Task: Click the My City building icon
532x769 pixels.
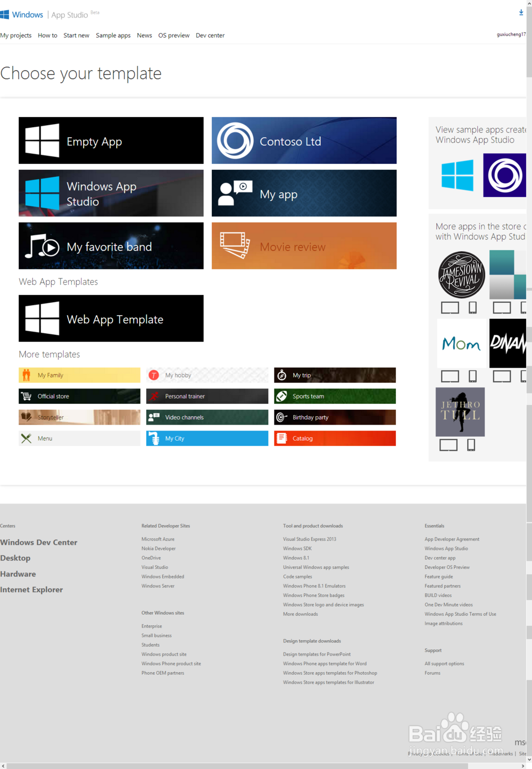Action: 154,439
